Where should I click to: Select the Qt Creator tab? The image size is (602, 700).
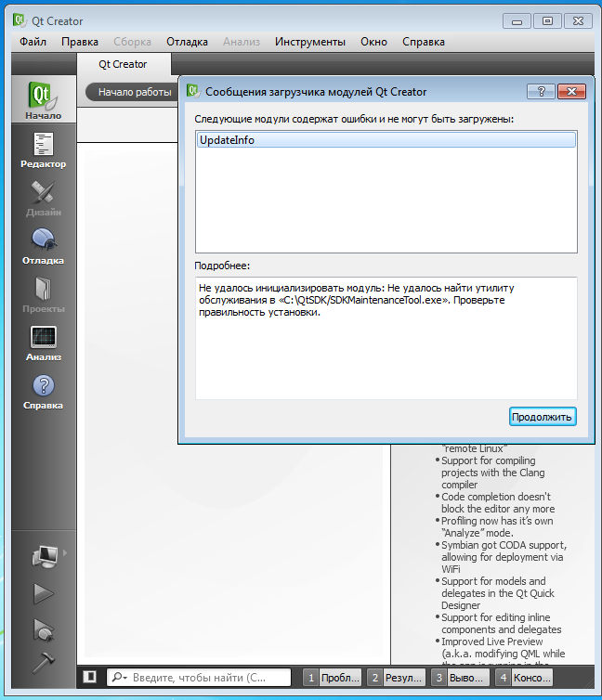pyautogui.click(x=124, y=64)
